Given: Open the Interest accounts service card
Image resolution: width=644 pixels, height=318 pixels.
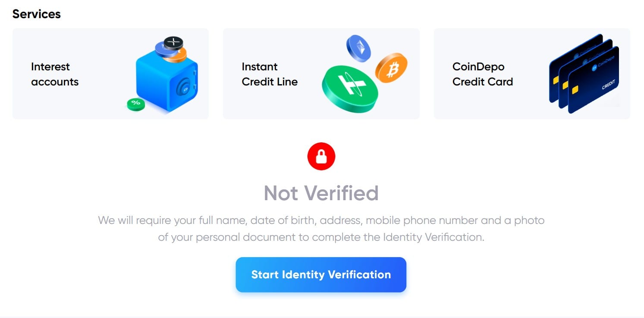Looking at the screenshot, I should pos(110,73).
